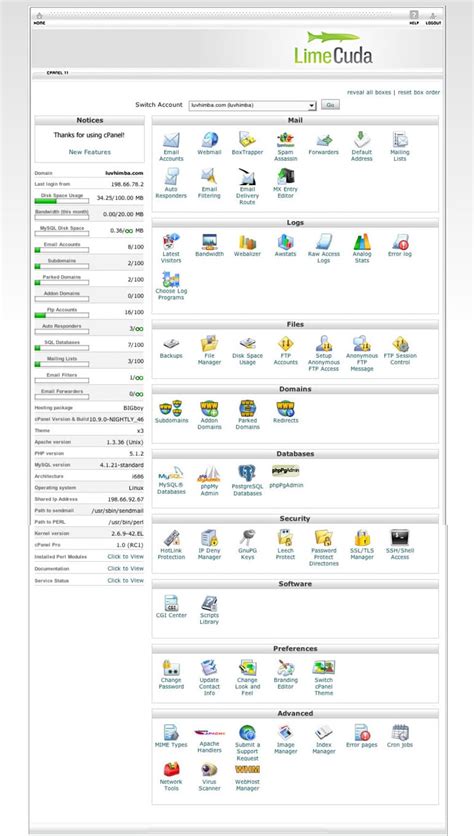The height and width of the screenshot is (836, 474).
Task: Open Change Password preference
Action: coord(171,674)
